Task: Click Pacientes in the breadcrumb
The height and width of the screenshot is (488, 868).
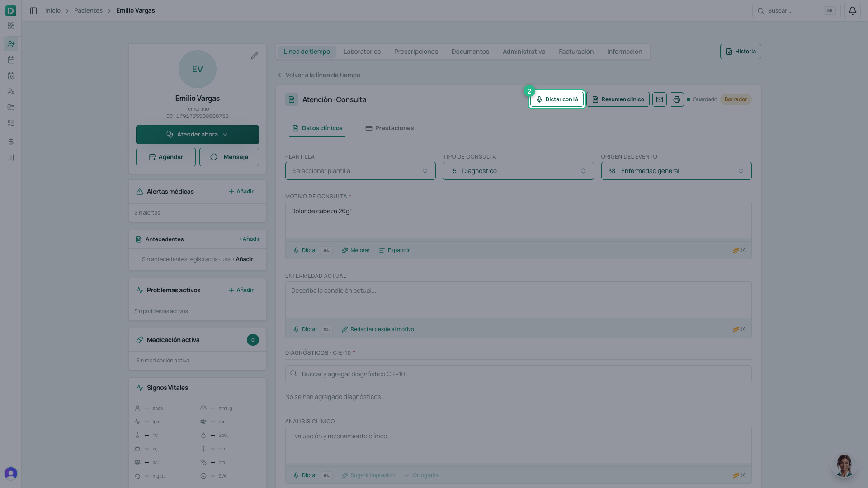Action: pos(88,10)
